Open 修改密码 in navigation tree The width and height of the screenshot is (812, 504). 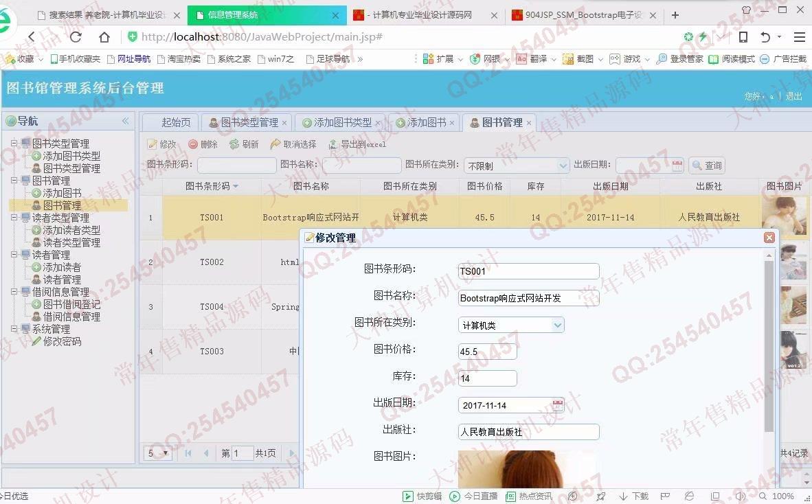(62, 341)
